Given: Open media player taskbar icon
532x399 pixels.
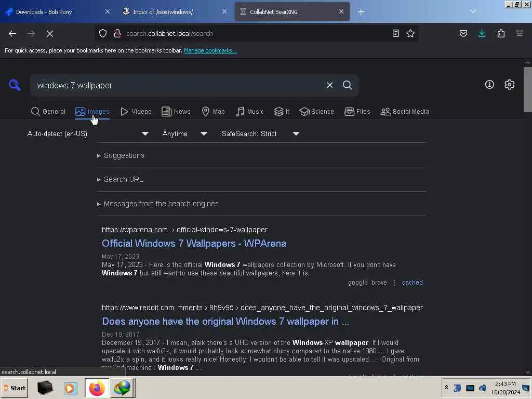Looking at the screenshot, I should 71,388.
